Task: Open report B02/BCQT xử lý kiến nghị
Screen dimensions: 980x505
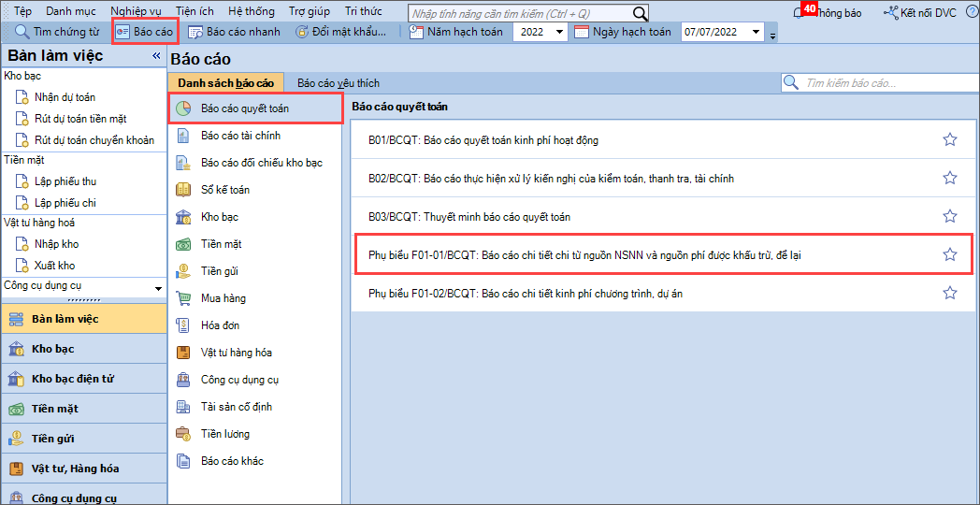Action: pos(661,179)
